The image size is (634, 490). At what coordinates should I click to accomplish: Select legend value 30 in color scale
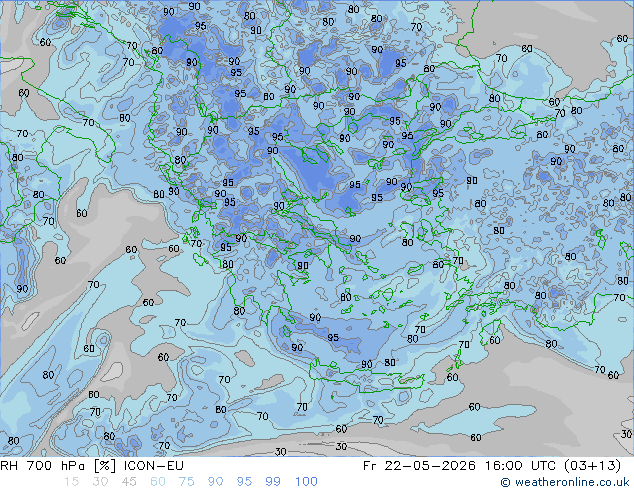click(100, 482)
